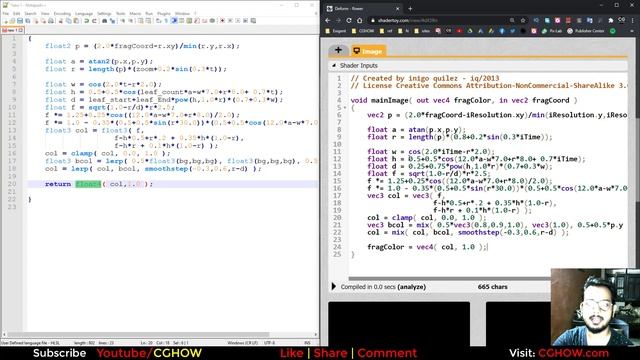Select the Image tab in Shadertoy editor
640x360 pixels.
coord(368,51)
